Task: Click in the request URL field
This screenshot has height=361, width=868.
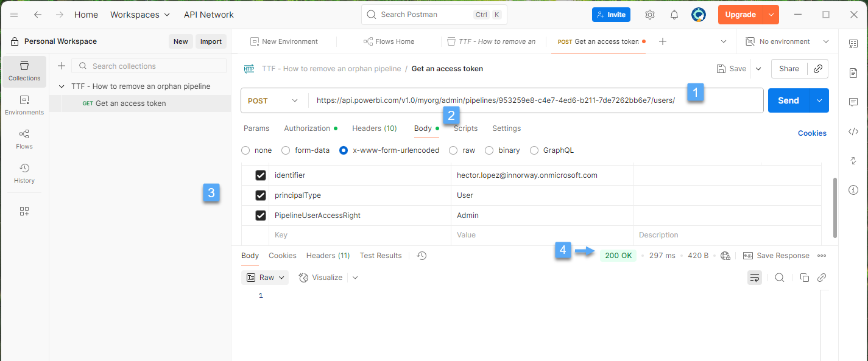Action: tap(536, 100)
